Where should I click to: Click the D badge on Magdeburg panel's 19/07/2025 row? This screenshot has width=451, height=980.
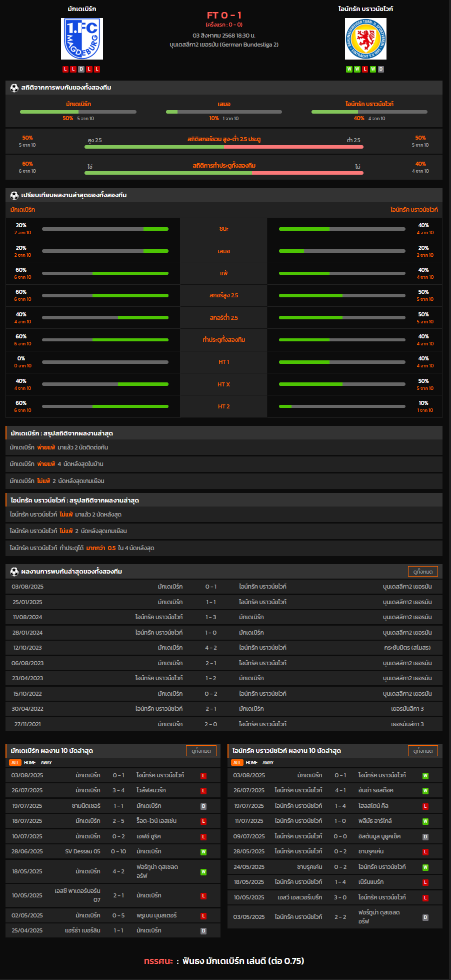(203, 806)
